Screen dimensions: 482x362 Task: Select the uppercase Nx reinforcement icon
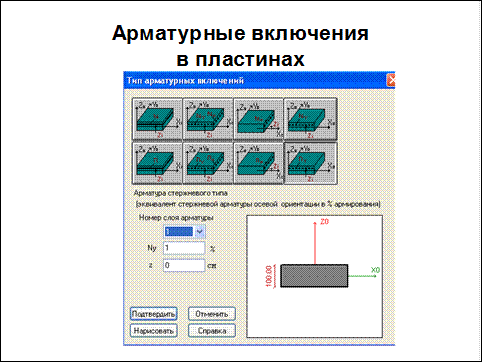259,119
